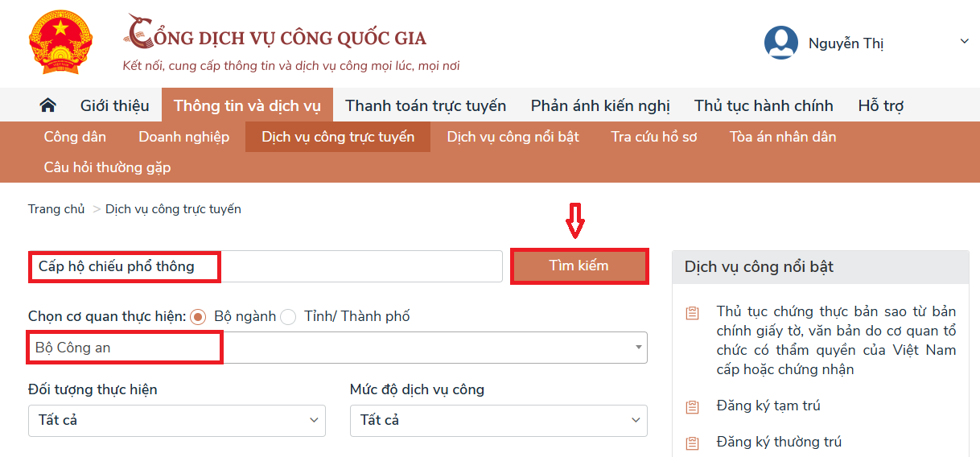Viewport: 980px width, 457px height.
Task: Select the Tỉnh/ Thành phố radio button
Action: pyautogui.click(x=288, y=317)
